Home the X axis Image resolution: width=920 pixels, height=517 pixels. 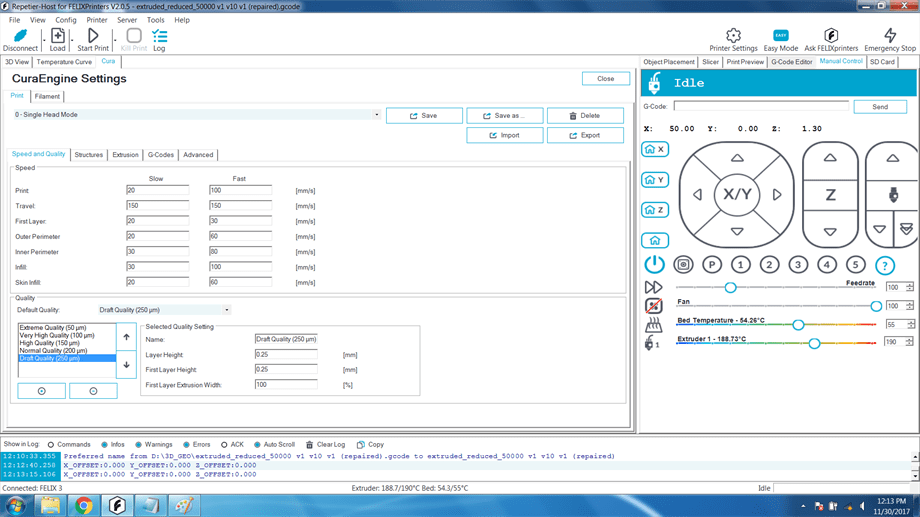(655, 149)
